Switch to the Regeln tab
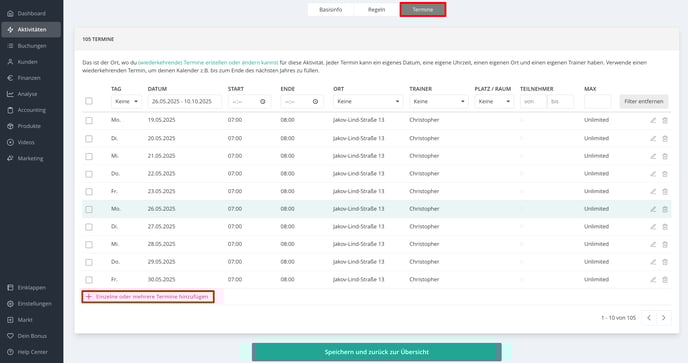 coord(376,10)
